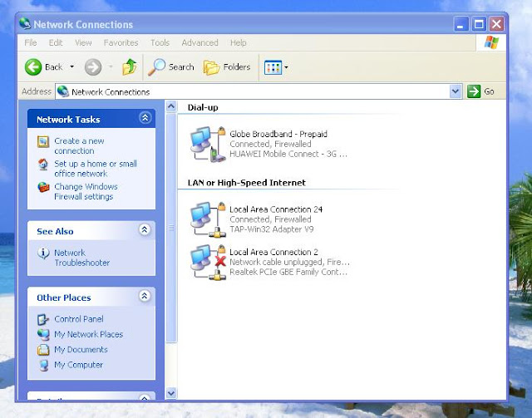This screenshot has width=532, height=418.
Task: Click the greyed Forward arrow button
Action: [93, 66]
